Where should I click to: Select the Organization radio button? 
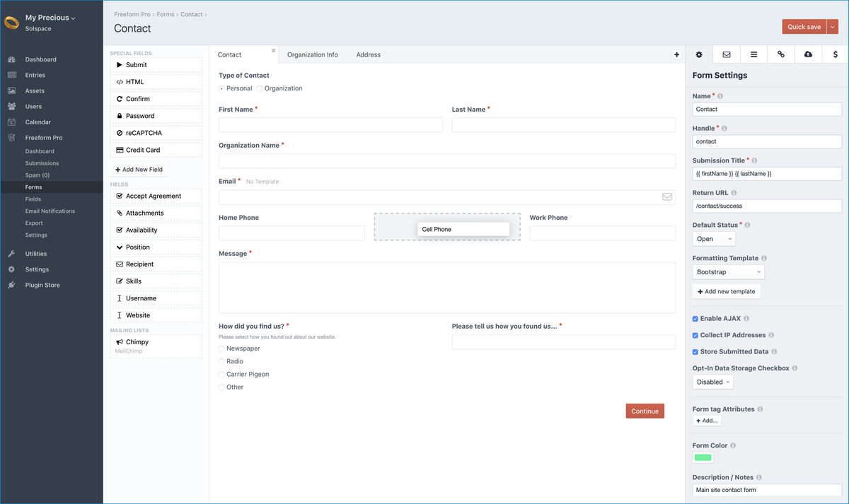tap(260, 88)
